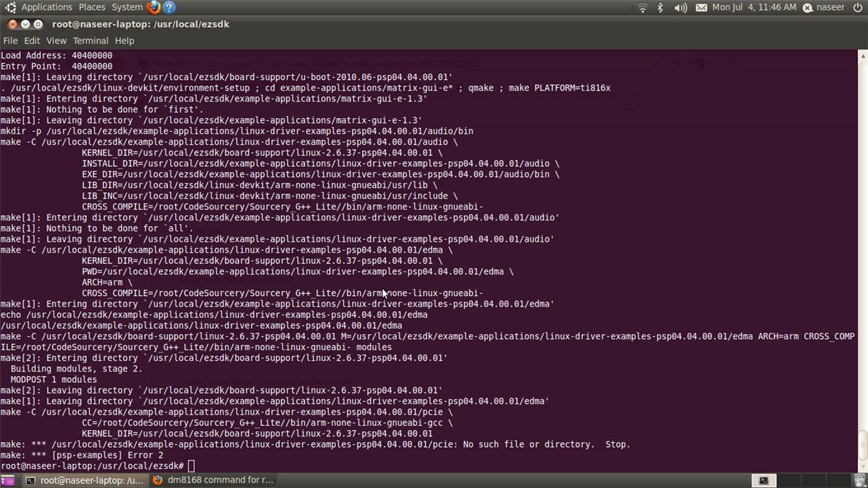868x488 pixels.
Task: Switch to the root@naseer-laptop taskbar window
Action: click(84, 480)
